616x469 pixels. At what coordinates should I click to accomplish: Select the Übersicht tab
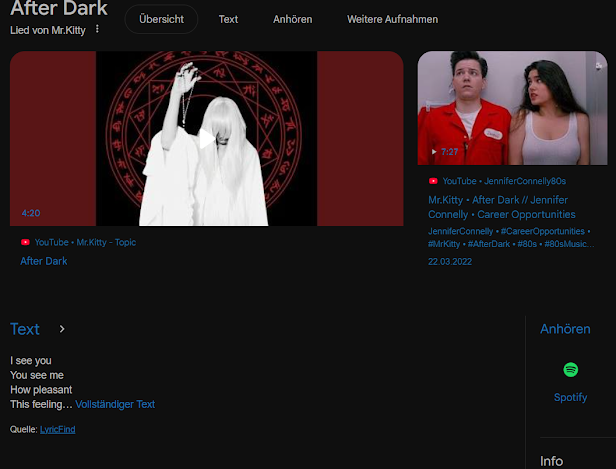(161, 19)
